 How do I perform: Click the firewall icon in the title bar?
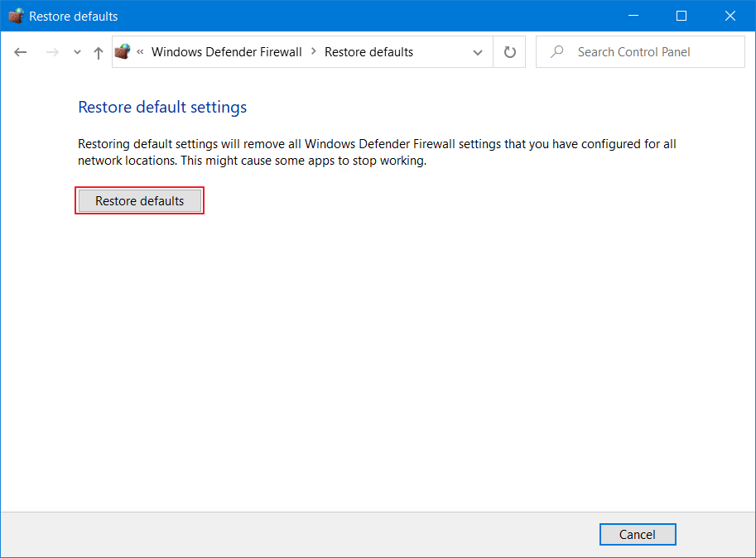click(14, 15)
